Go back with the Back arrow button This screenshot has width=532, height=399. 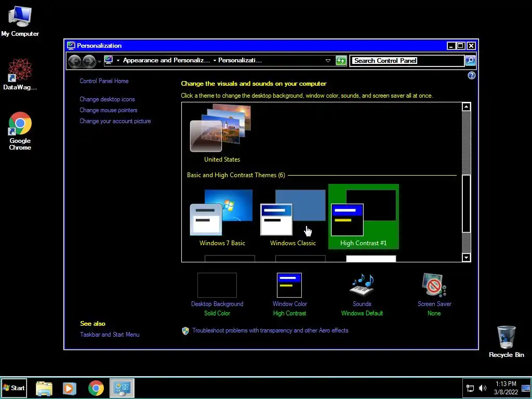pos(75,61)
